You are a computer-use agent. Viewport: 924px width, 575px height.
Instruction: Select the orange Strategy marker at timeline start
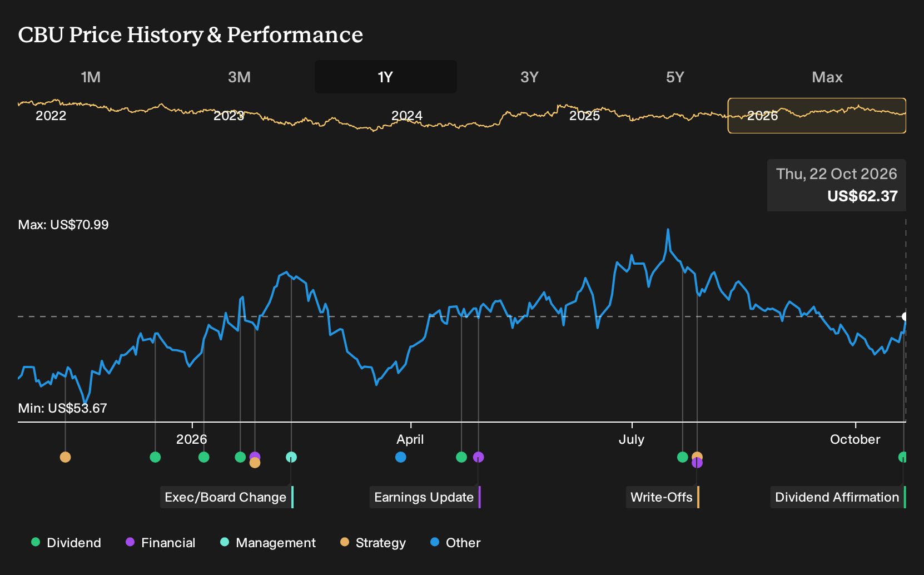[x=65, y=457]
